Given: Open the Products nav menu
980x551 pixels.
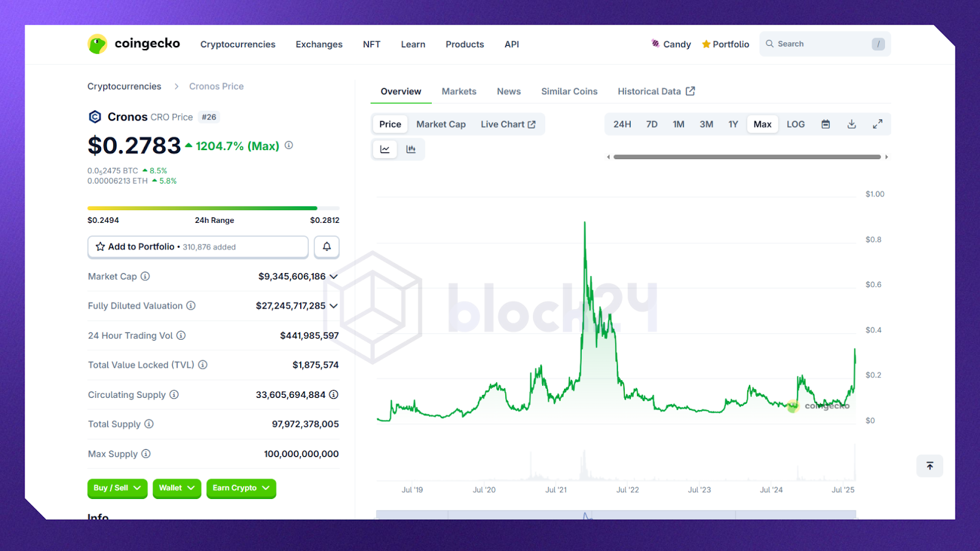Looking at the screenshot, I should pyautogui.click(x=465, y=44).
